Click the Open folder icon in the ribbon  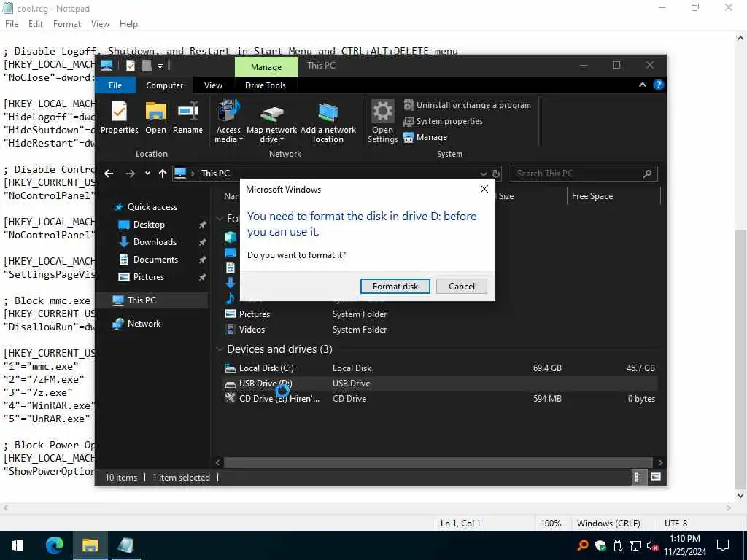pos(156,117)
